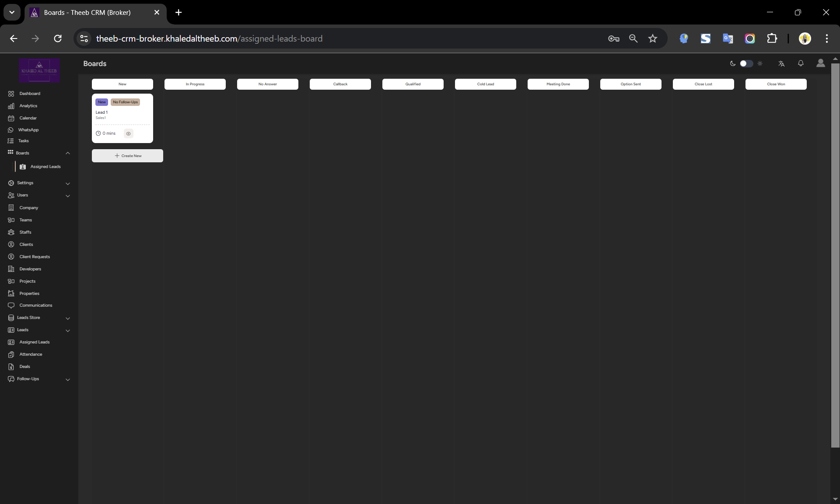
Task: Click the WhatsApp sidebar icon
Action: (x=11, y=130)
